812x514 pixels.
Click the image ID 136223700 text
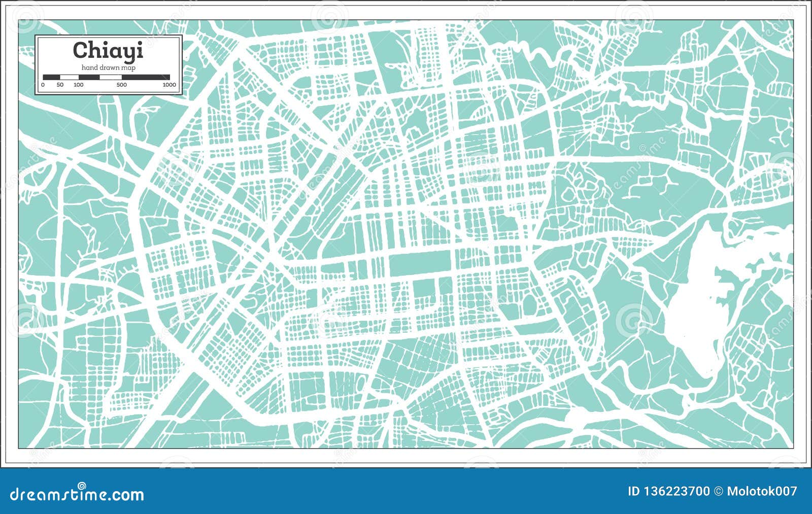[x=668, y=491]
